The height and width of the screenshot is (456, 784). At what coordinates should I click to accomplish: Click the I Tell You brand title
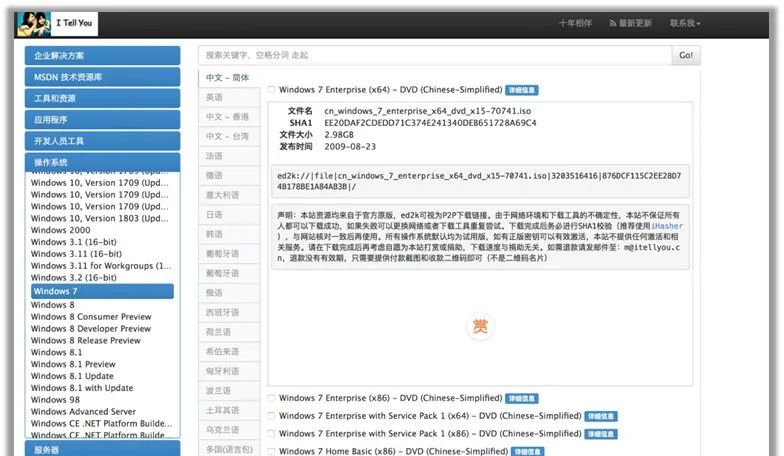coord(74,23)
